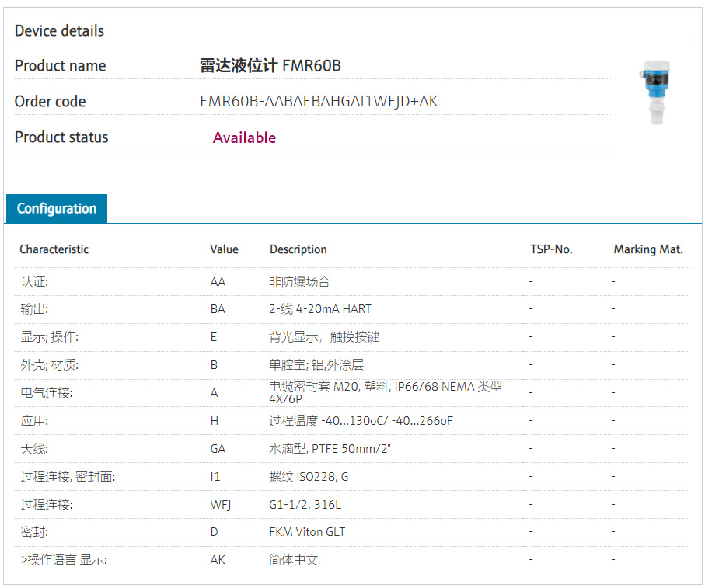Select the 天线 characteristic label

click(x=34, y=449)
